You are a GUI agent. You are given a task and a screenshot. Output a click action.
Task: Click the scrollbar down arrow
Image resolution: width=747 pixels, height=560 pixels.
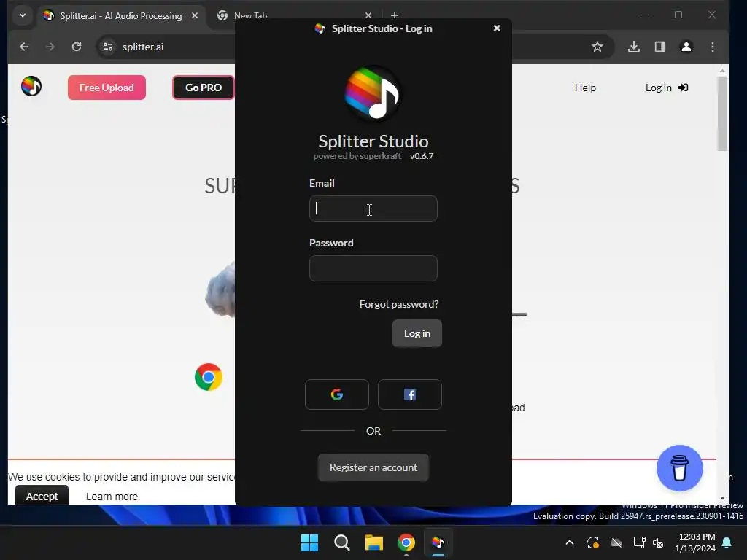click(x=723, y=498)
